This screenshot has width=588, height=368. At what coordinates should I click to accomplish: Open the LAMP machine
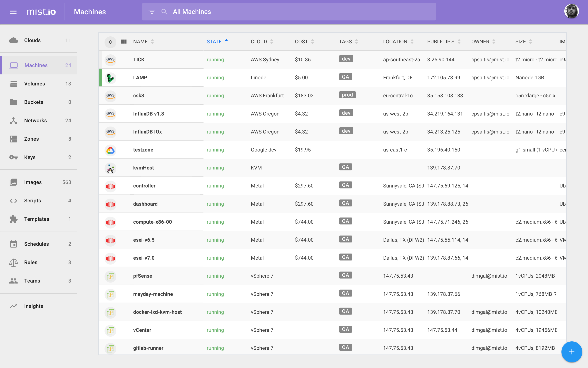coord(140,78)
